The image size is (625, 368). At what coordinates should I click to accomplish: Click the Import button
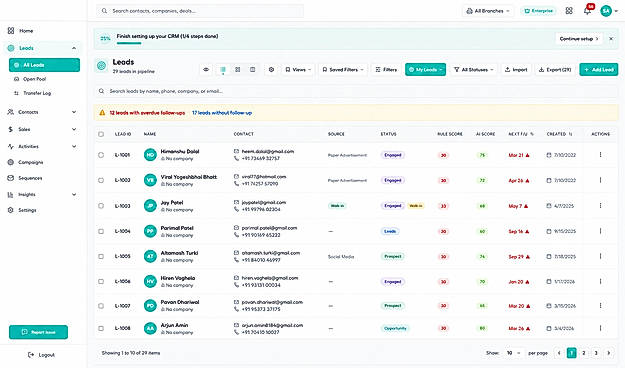[x=516, y=70]
